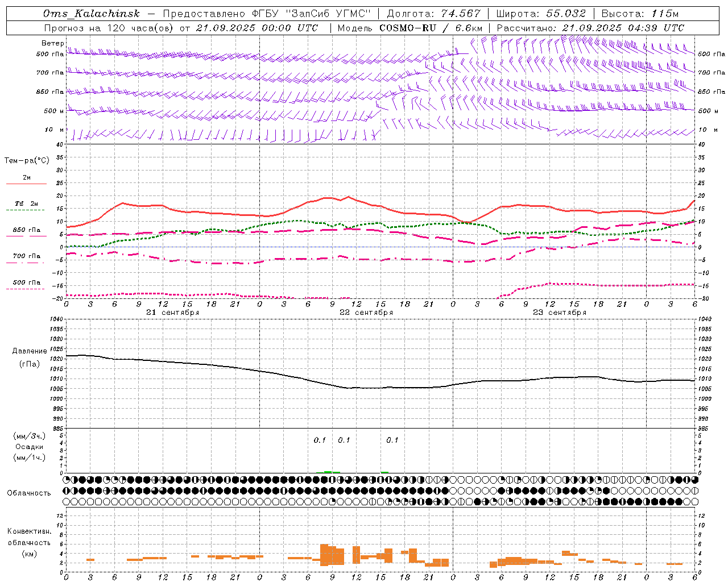Click the 'Долгота: 74.567' longitude value

[x=433, y=14]
